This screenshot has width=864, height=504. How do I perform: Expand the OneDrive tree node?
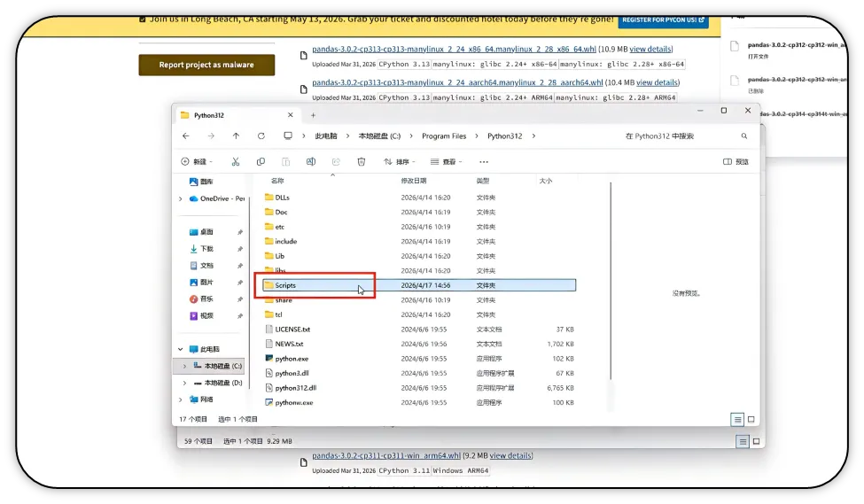181,198
